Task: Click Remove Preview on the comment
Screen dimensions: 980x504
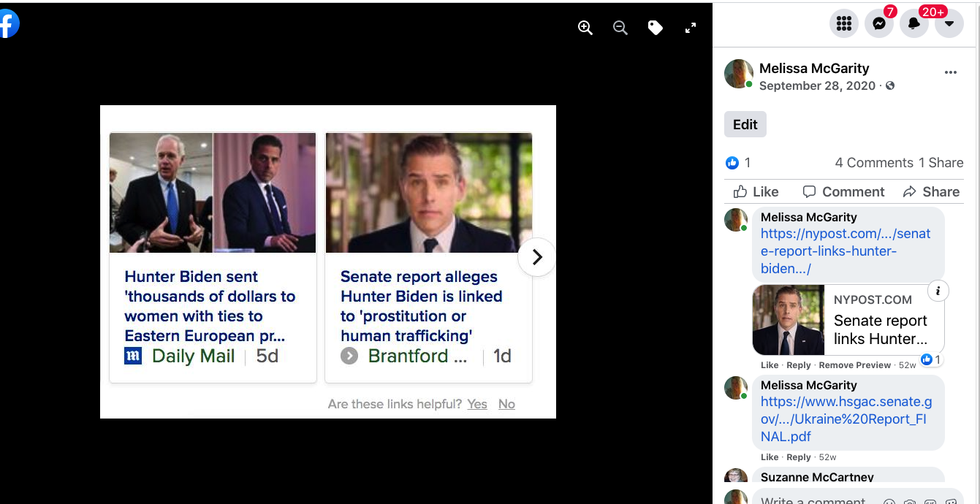Action: pyautogui.click(x=855, y=365)
